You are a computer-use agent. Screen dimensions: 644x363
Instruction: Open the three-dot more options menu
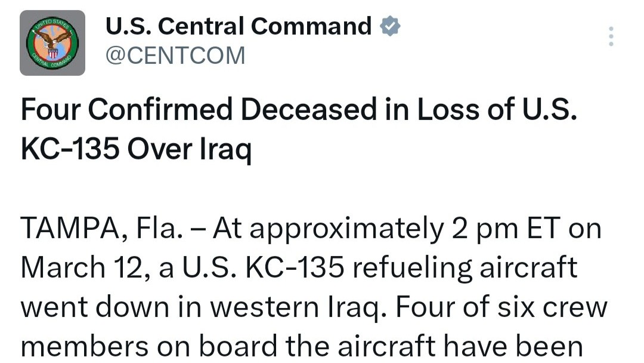(611, 36)
